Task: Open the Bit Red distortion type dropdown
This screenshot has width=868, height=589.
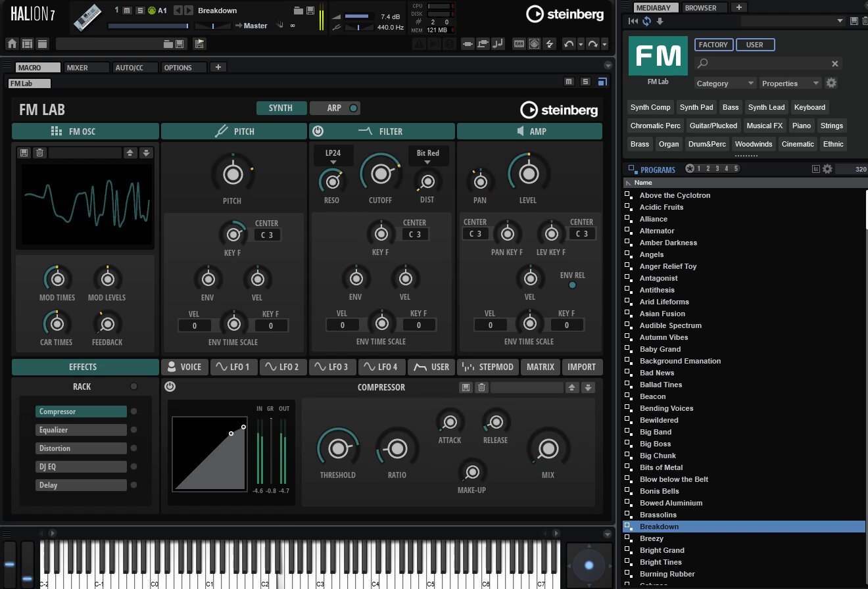Action: coord(428,156)
